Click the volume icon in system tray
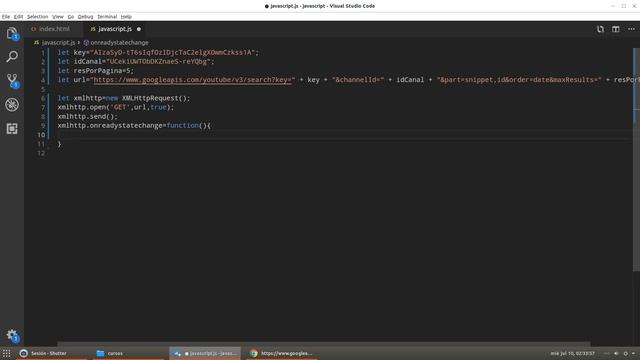Viewport: 640px width, 360px height. pos(616,353)
